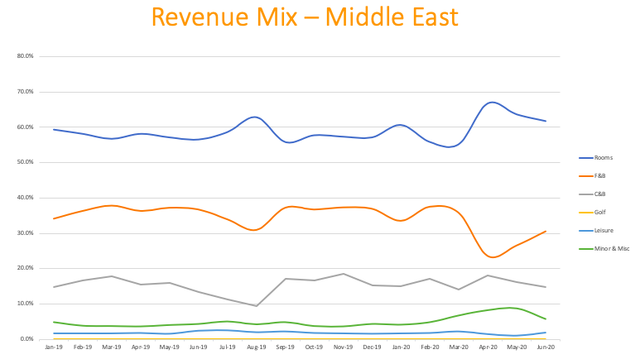Click the Feb-20 x-axis label
The width and height of the screenshot is (640, 364).
tap(431, 347)
